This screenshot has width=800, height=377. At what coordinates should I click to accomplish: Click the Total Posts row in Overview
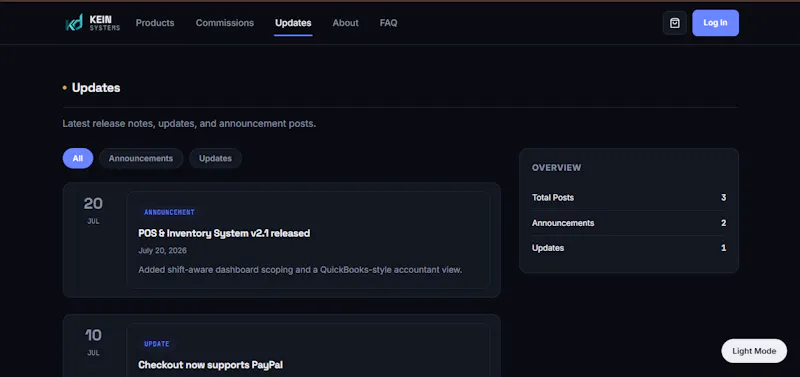click(629, 197)
